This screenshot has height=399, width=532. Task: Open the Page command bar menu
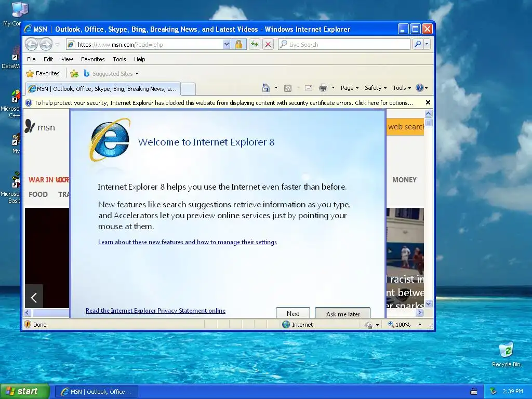tap(350, 88)
